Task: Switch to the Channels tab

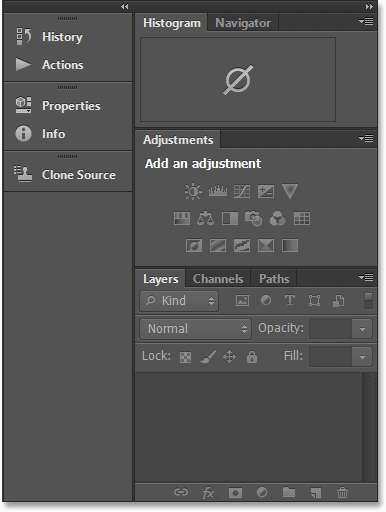Action: click(218, 279)
